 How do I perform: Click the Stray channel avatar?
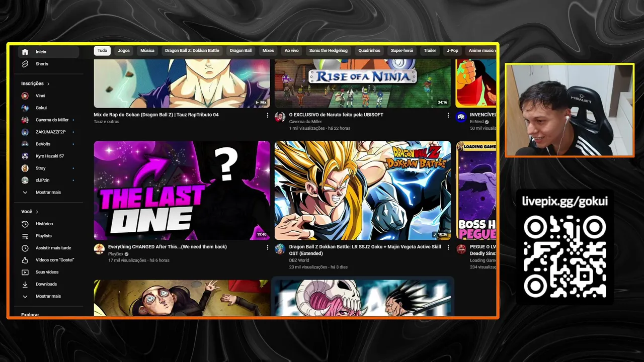point(25,168)
